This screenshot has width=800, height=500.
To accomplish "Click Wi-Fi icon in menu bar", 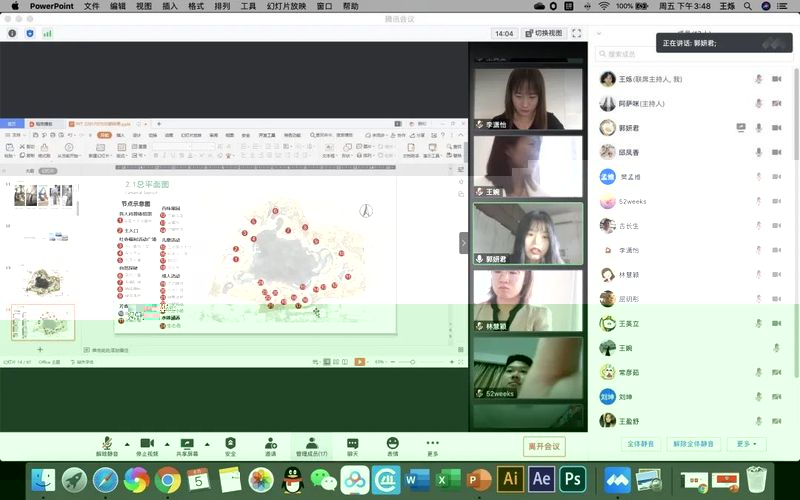I will click(x=604, y=6).
